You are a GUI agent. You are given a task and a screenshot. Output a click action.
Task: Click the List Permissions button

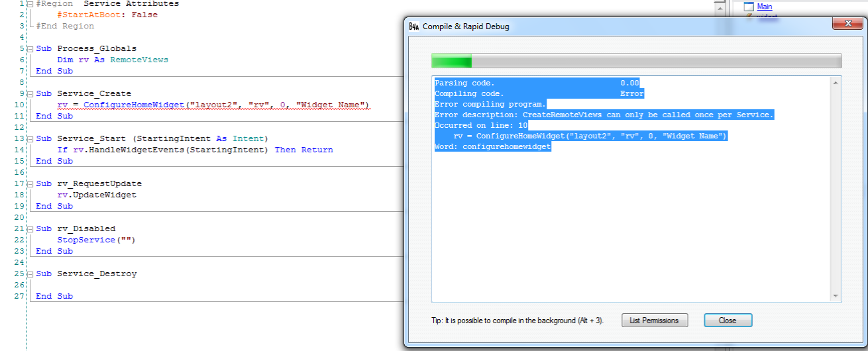tap(655, 321)
